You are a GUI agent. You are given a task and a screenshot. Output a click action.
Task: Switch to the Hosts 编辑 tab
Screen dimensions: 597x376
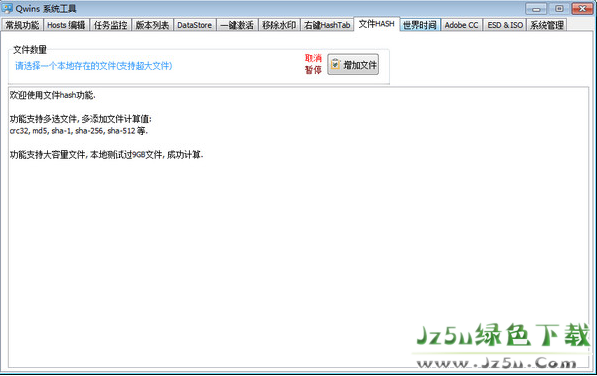(66, 25)
